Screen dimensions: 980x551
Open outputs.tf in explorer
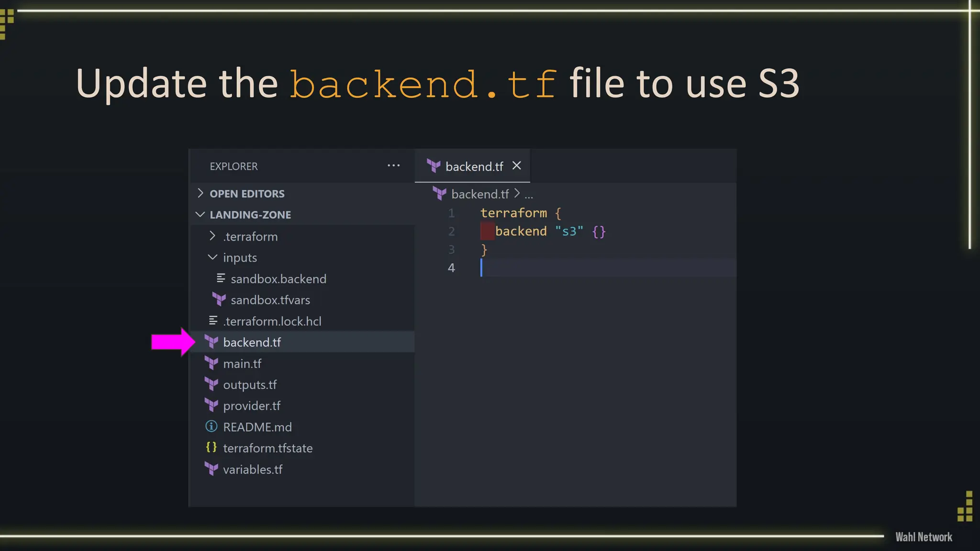[250, 385]
